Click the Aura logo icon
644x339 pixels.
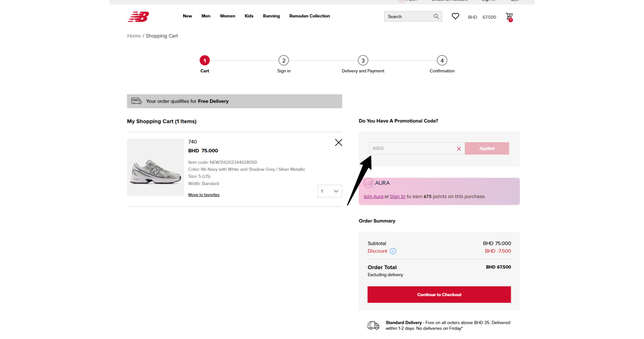point(369,183)
